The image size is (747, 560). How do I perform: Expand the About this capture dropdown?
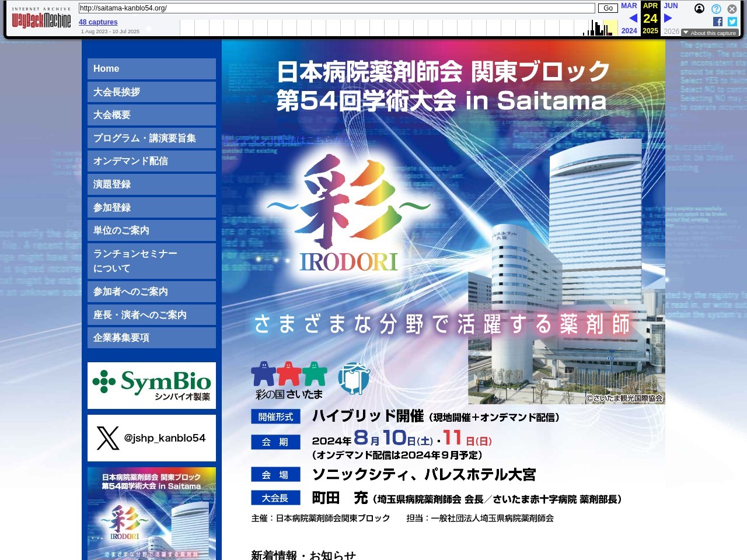tap(710, 33)
